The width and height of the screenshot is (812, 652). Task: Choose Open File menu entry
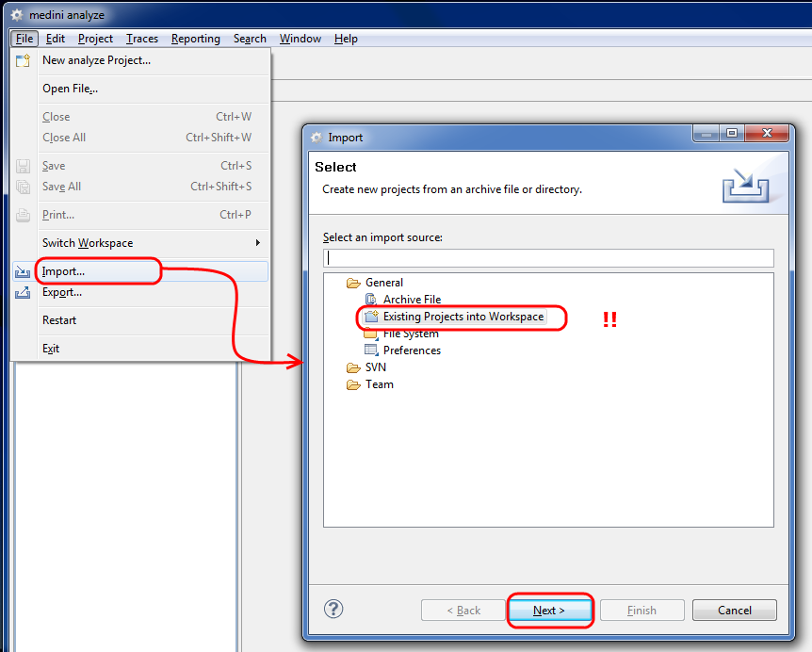click(x=139, y=89)
